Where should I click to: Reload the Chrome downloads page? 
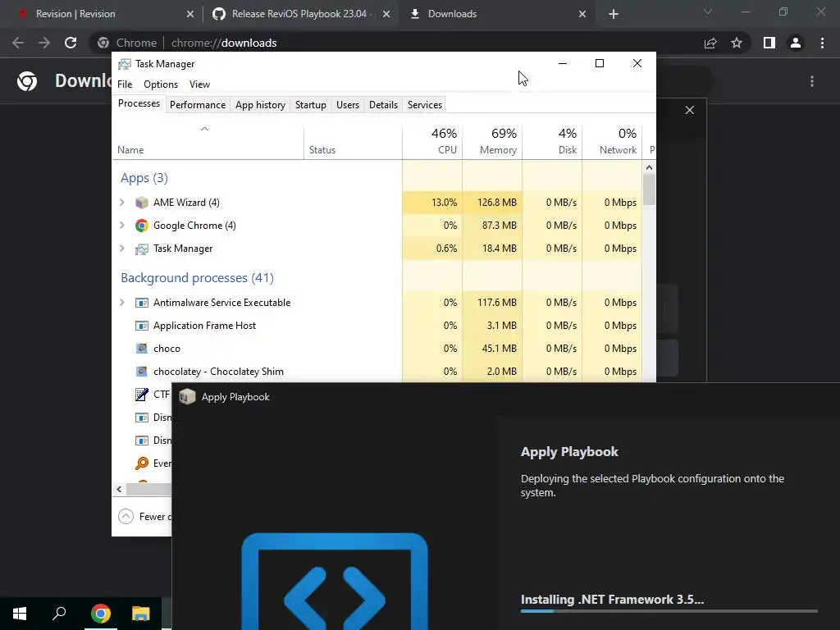(71, 43)
